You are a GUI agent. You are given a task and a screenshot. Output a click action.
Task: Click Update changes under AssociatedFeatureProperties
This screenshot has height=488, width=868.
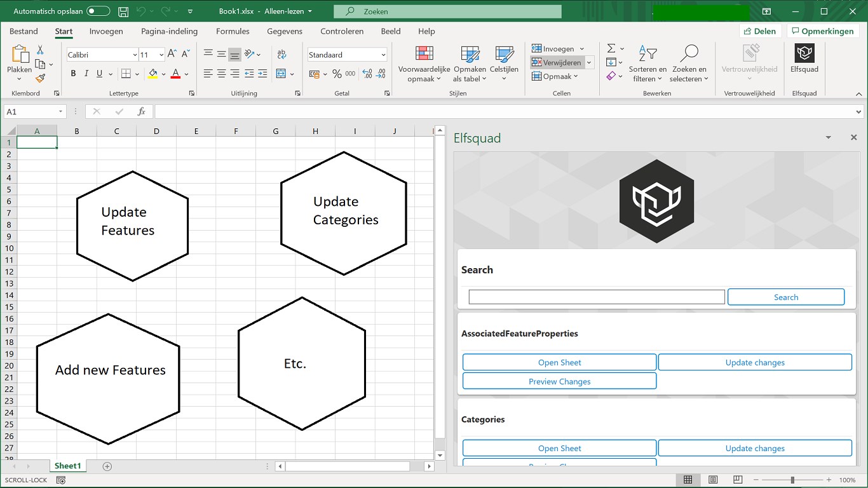coord(755,362)
